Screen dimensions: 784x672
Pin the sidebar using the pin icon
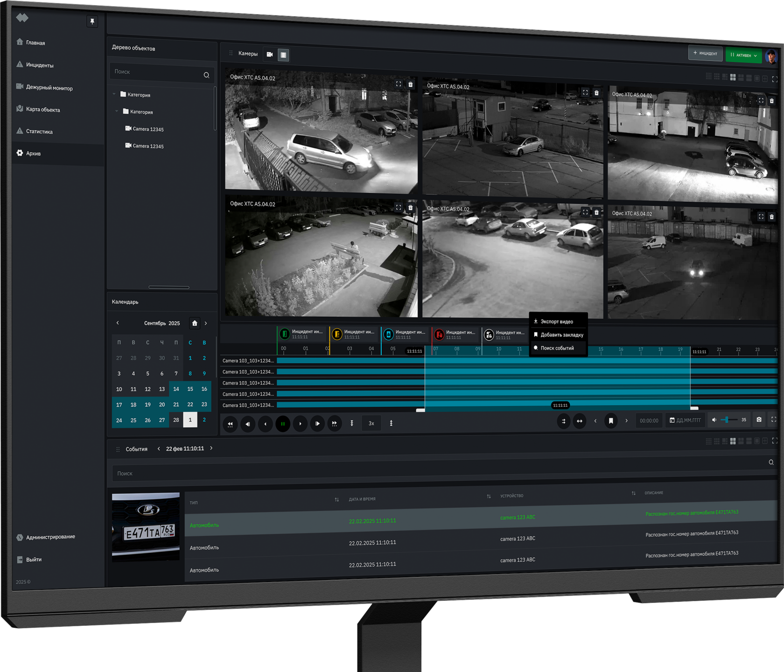coord(92,21)
